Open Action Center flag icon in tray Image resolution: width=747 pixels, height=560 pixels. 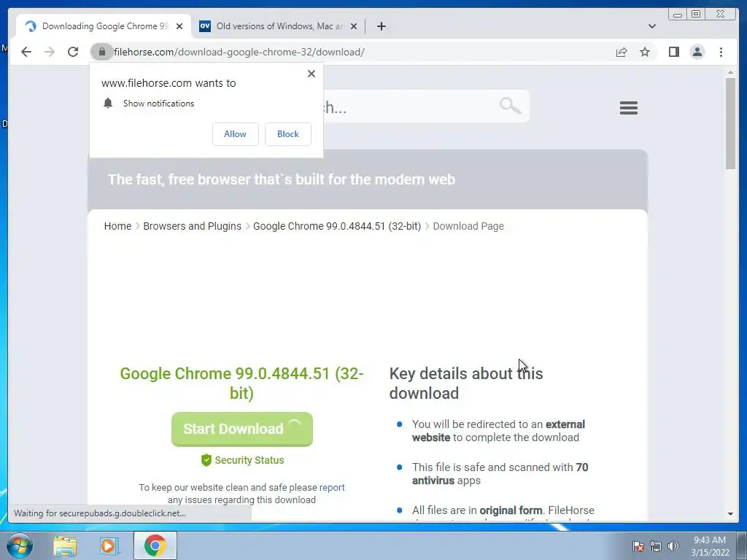[x=638, y=546]
